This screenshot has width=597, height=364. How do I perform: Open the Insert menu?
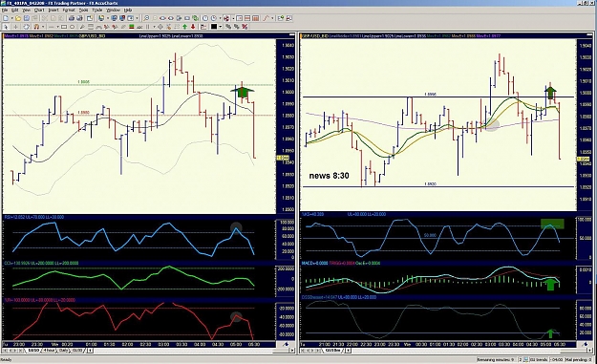53,10
